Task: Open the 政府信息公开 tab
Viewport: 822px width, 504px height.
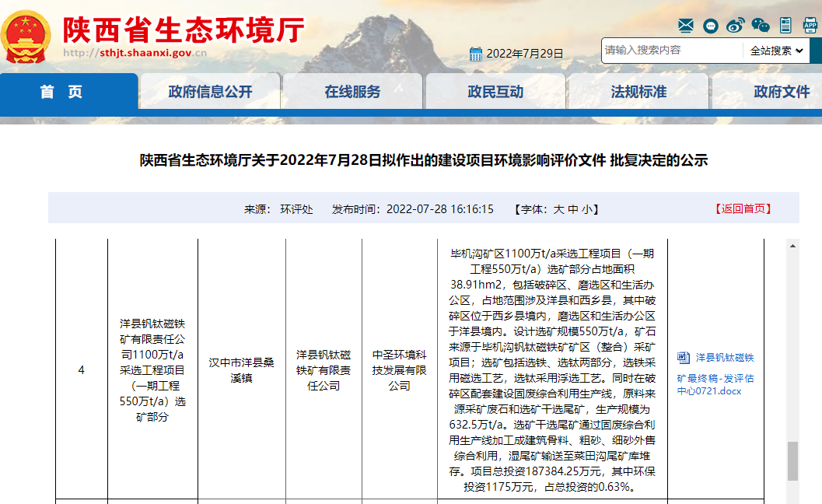Action: (x=210, y=92)
